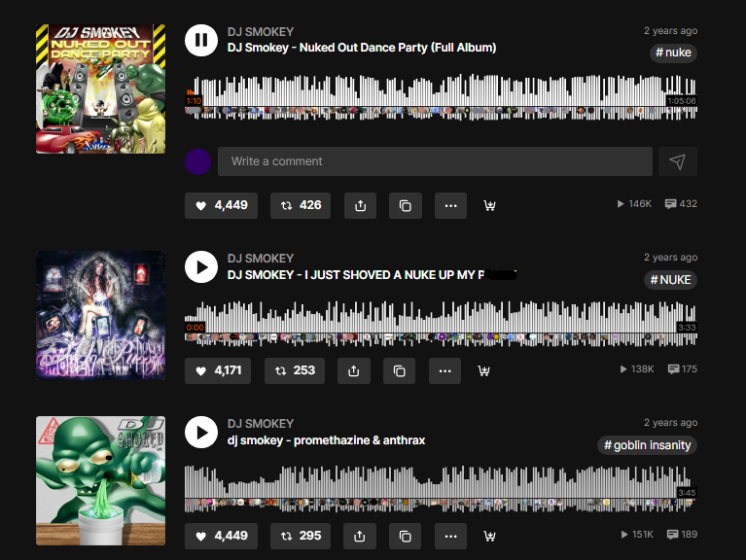Image resolution: width=746 pixels, height=560 pixels.
Task: Share the promethazine & anthrax track
Action: pos(360,536)
